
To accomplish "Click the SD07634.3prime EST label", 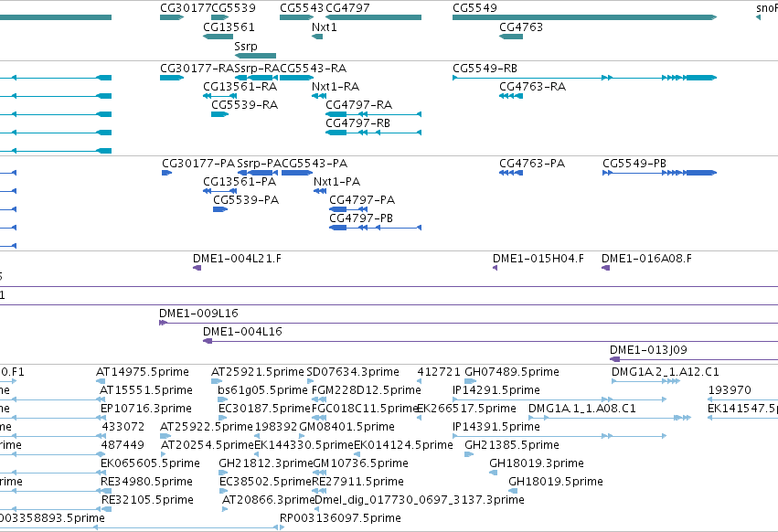I will tap(353, 372).
